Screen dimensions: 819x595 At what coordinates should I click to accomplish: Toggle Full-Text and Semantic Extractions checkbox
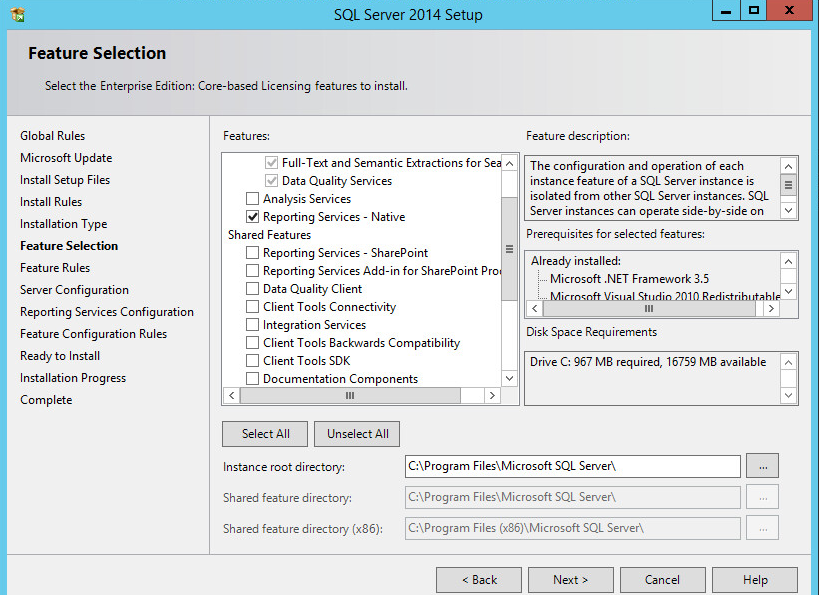(271, 162)
